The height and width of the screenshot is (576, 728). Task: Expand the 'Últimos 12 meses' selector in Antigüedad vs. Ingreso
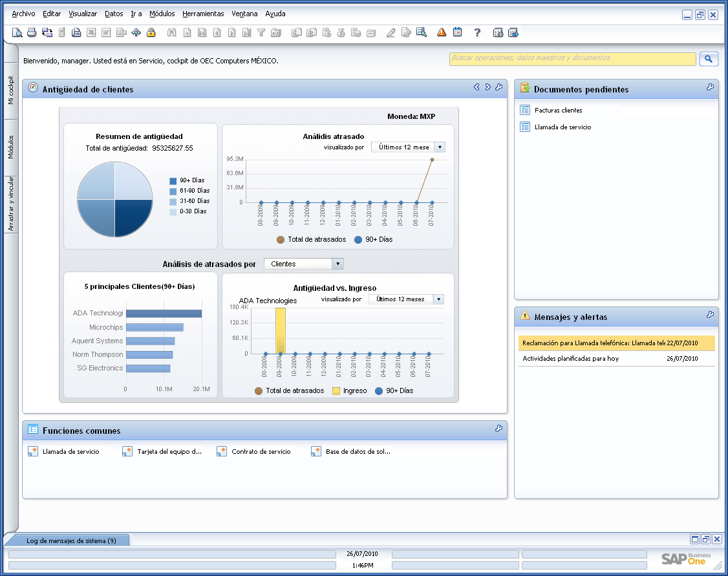[x=438, y=299]
